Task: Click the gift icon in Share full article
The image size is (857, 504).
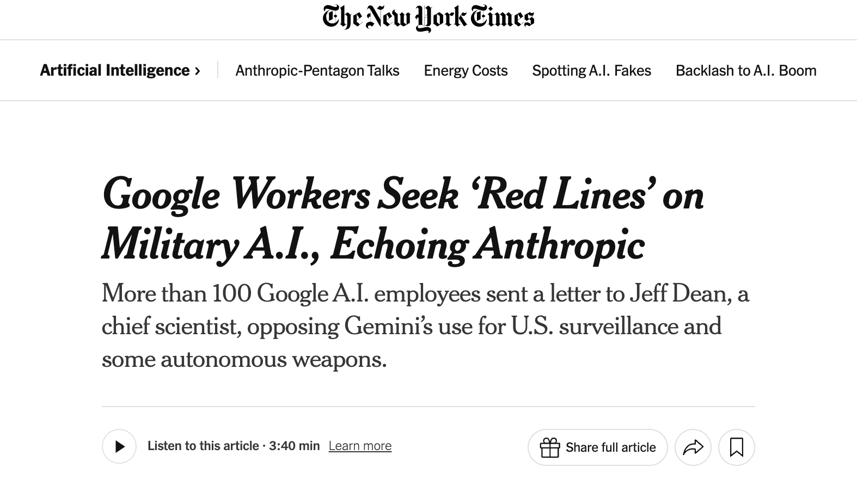Action: point(550,447)
